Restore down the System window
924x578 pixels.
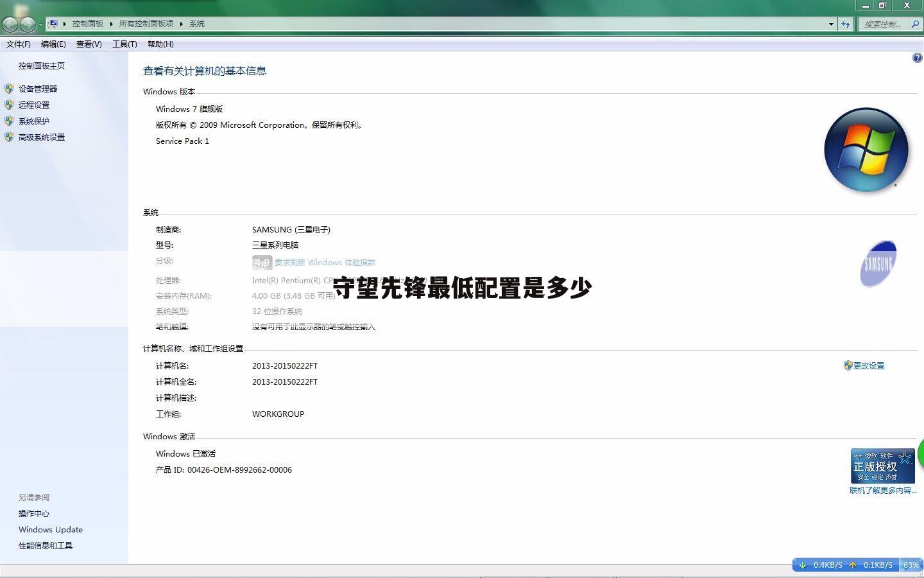882,6
